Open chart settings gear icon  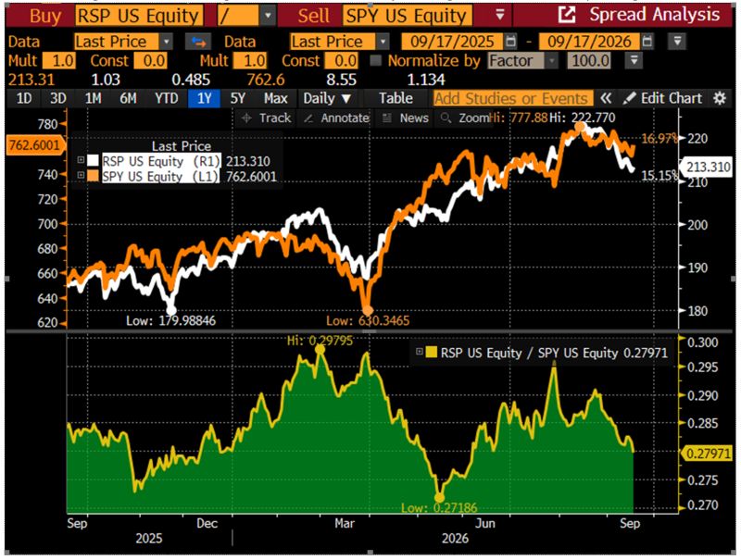[x=720, y=98]
